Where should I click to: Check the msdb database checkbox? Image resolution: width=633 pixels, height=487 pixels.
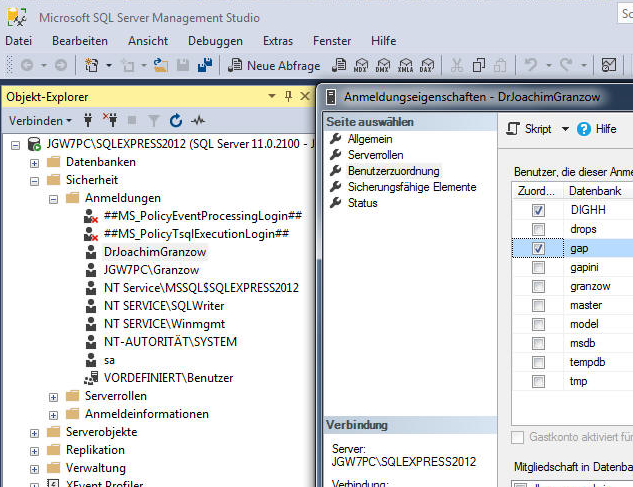(x=538, y=343)
